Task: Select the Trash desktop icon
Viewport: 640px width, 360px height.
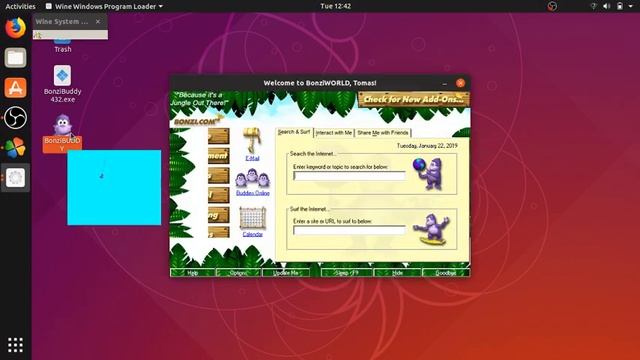Action: pyautogui.click(x=62, y=46)
